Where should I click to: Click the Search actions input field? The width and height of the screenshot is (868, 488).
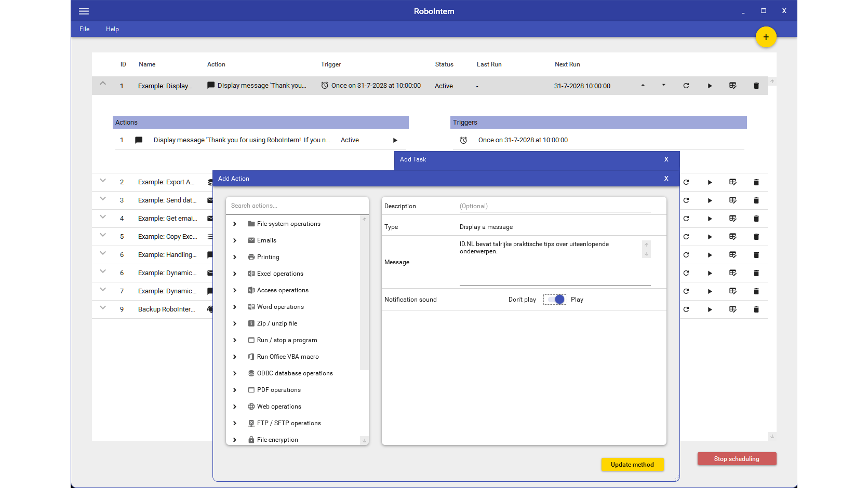coord(297,206)
